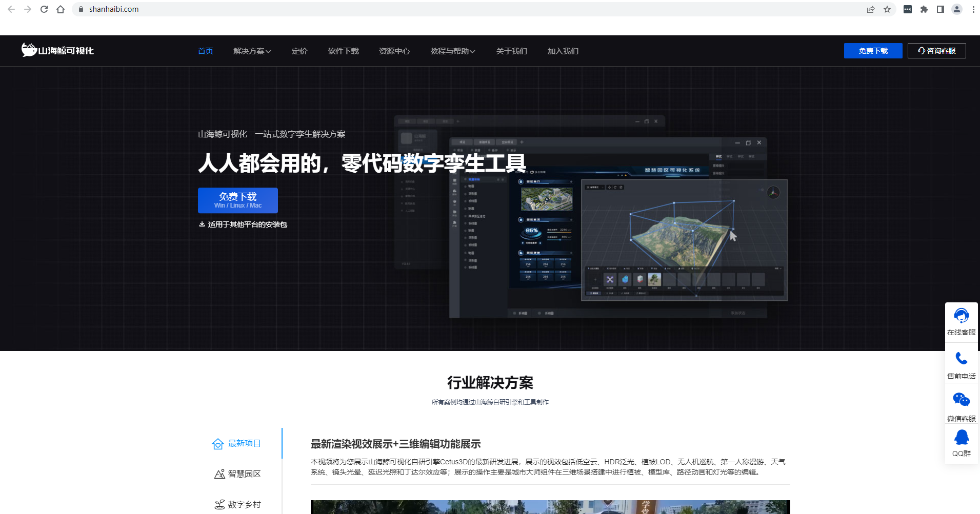Open the browser profile avatar

957,9
